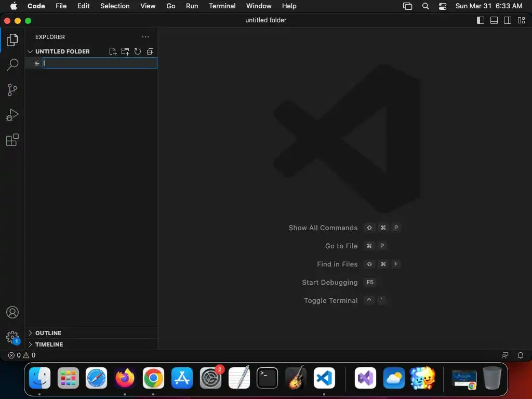Open App Store from the Dock
Image resolution: width=532 pixels, height=399 pixels.
(x=182, y=378)
